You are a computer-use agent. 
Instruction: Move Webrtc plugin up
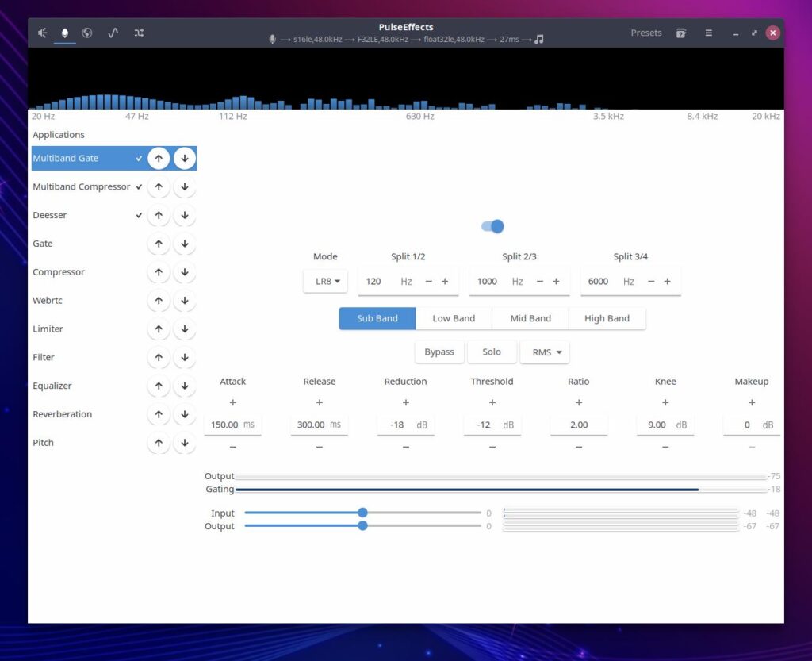pyautogui.click(x=159, y=301)
